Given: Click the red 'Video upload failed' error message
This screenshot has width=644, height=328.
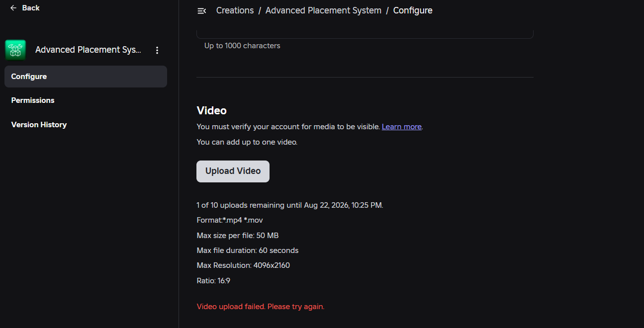Looking at the screenshot, I should pos(261,307).
